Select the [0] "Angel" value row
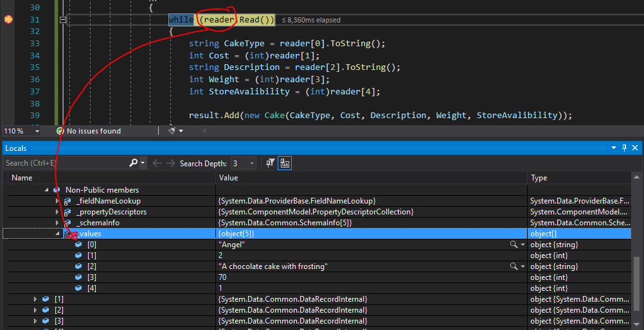This screenshot has width=644, height=330. (317, 244)
